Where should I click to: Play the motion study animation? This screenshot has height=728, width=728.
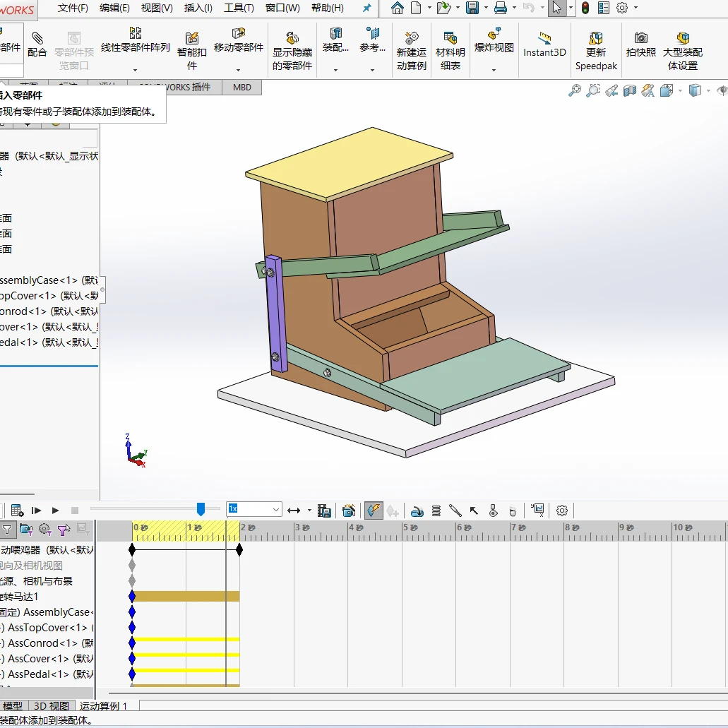[55, 511]
